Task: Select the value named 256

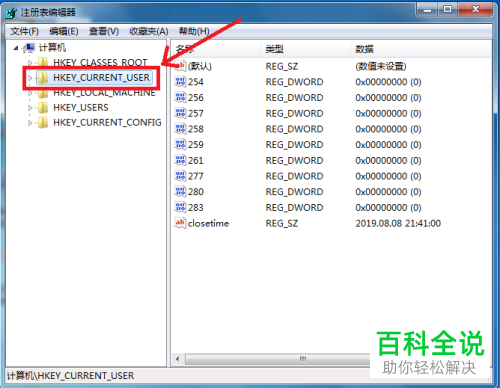Action: click(x=196, y=98)
